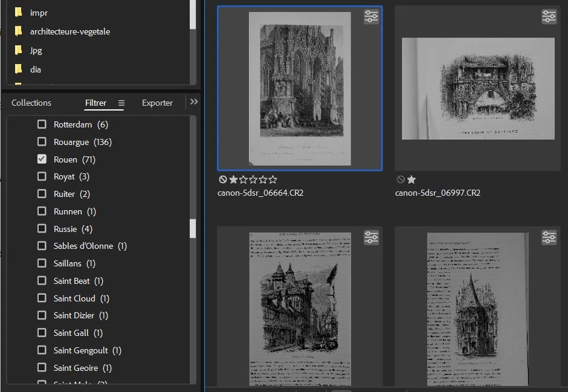Screen dimensions: 568x392
Task: Open the Jpg folder
Action: click(36, 50)
